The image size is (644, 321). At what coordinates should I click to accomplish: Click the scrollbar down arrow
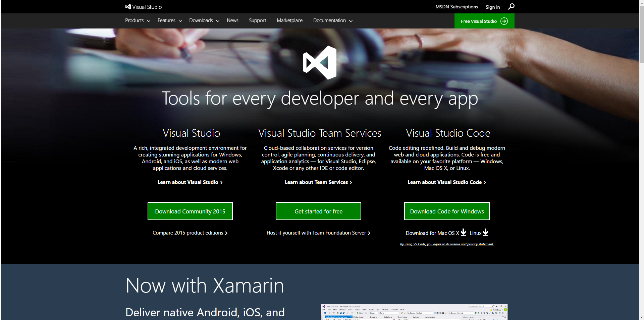[x=641, y=317]
